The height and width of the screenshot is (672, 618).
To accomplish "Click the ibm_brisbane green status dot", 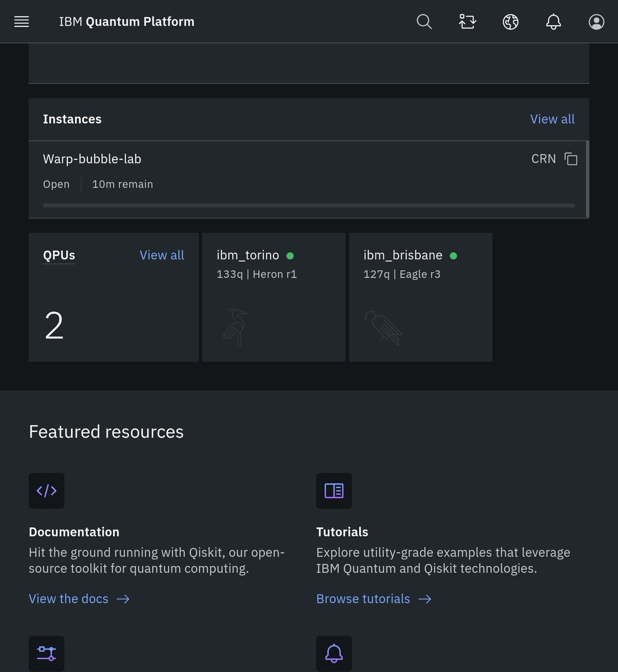I will tap(453, 256).
